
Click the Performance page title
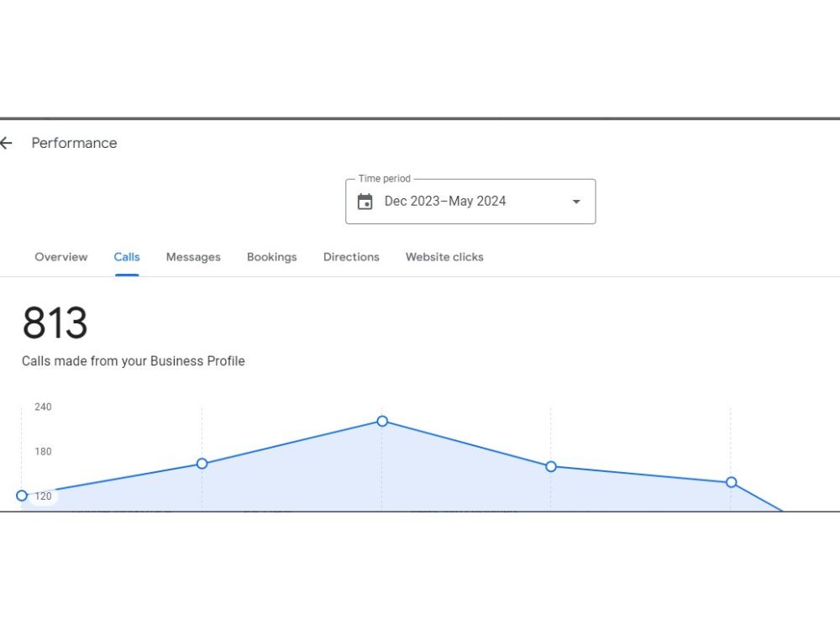[x=74, y=143]
